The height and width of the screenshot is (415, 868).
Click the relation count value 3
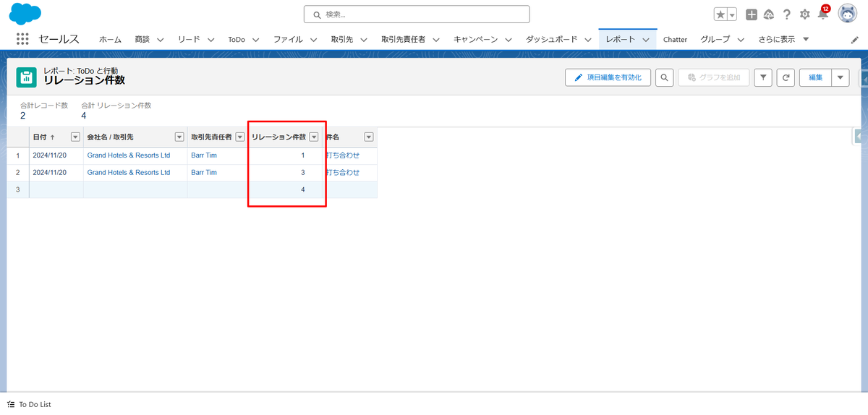(303, 172)
